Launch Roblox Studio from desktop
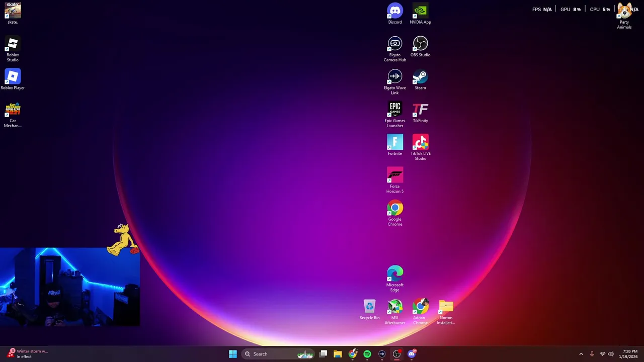The width and height of the screenshot is (644, 362). [x=13, y=49]
